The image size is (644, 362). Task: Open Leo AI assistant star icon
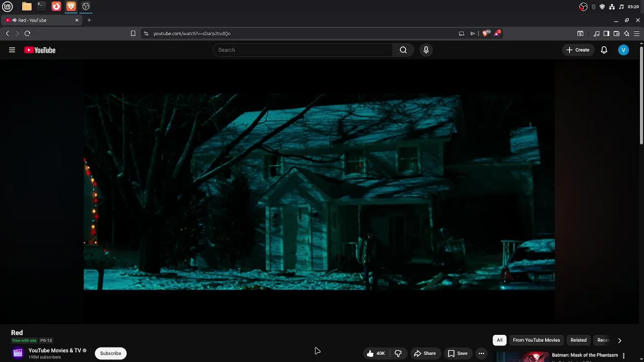coord(626,34)
